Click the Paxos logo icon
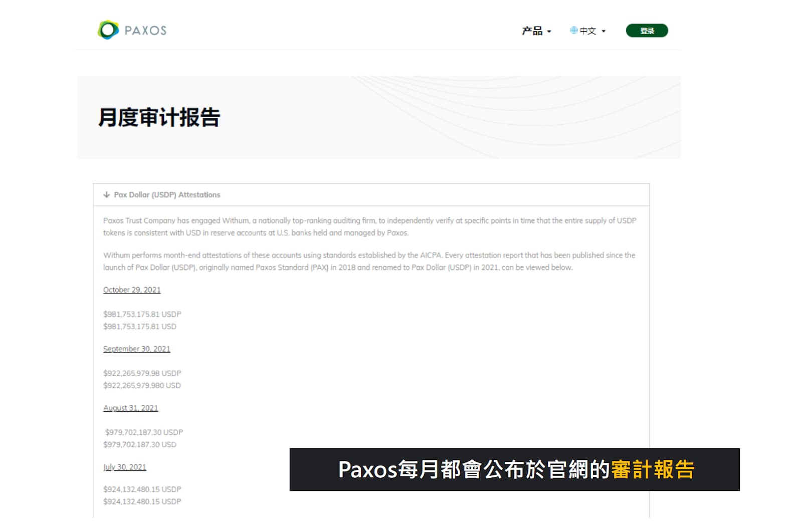 [x=108, y=30]
